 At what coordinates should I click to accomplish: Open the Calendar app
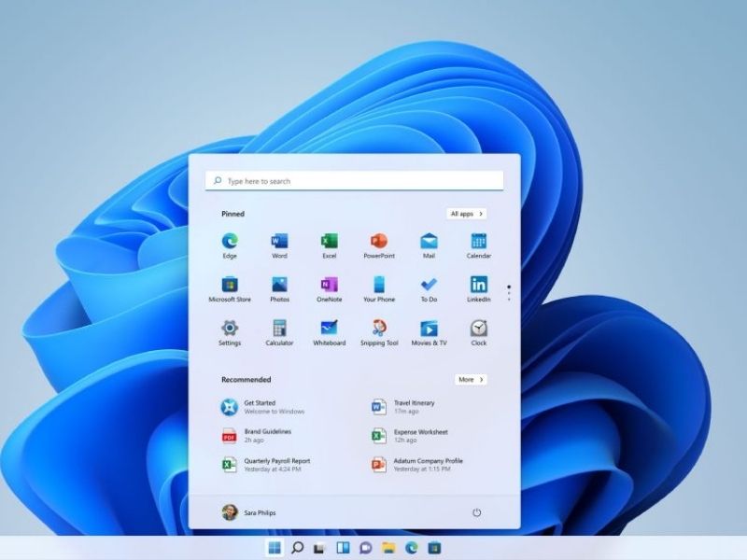478,245
